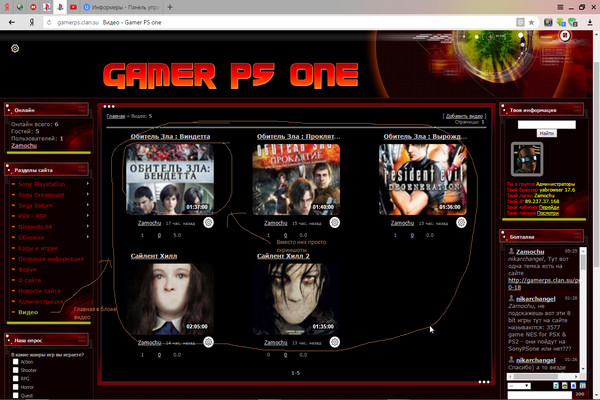Click Zamochu link in Онлайн block

click(24, 145)
